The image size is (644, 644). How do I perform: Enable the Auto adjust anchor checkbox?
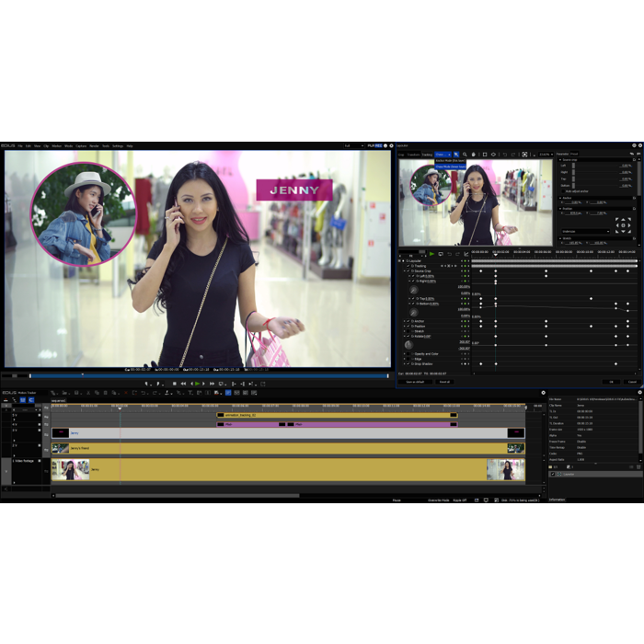coord(564,191)
